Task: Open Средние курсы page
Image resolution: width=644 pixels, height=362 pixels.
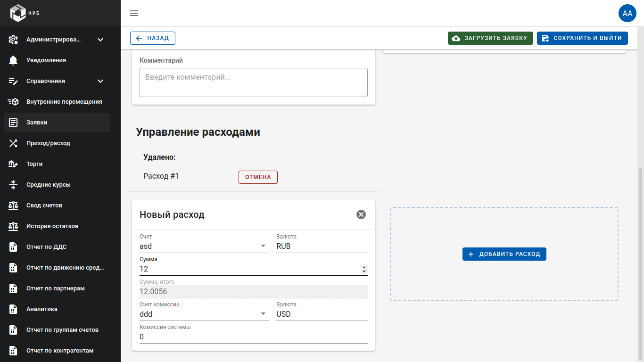Action: coord(57,185)
